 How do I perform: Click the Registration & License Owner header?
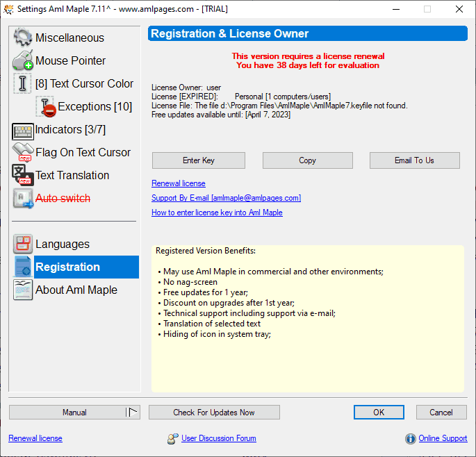coord(308,33)
